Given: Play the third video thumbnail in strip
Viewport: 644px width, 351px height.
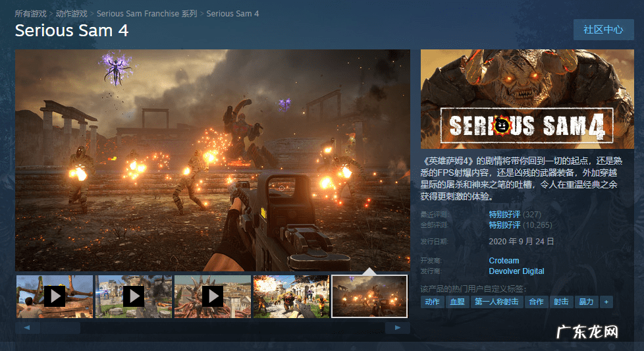Looking at the screenshot, I should tap(212, 296).
